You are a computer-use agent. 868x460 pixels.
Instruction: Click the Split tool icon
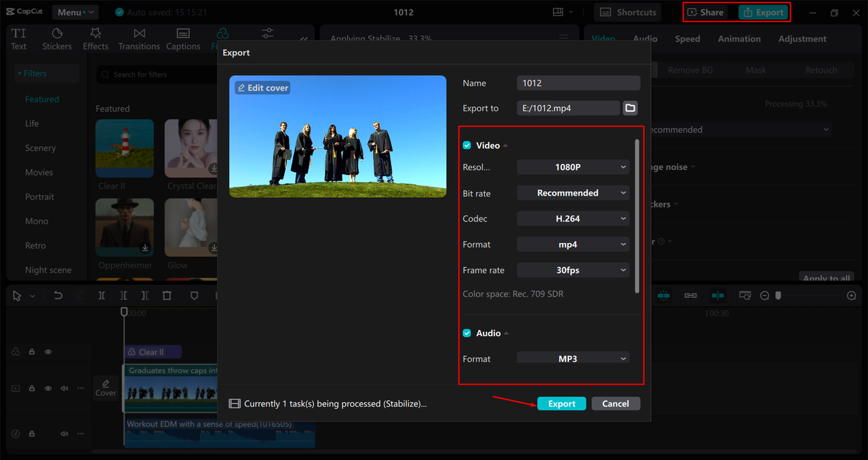click(x=102, y=295)
